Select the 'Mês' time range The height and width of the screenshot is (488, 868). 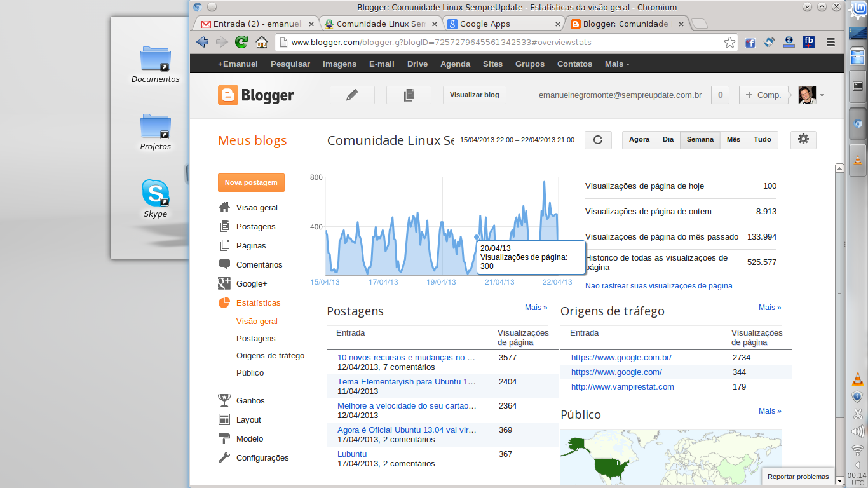(733, 140)
